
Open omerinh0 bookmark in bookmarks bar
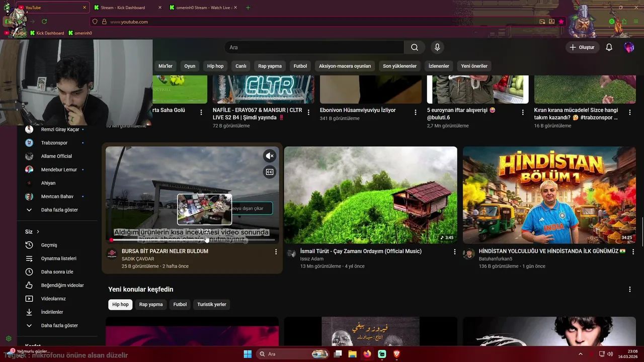point(80,33)
